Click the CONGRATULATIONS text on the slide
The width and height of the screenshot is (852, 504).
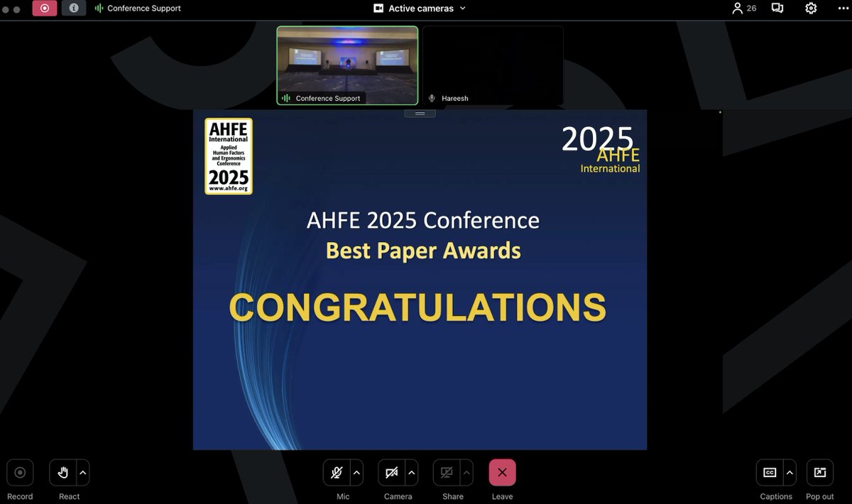point(417,308)
